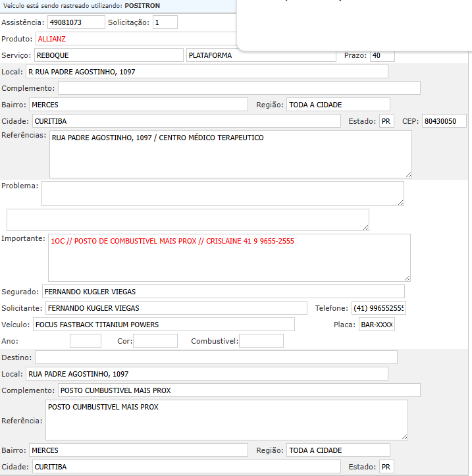Click the empty Destino field

[x=216, y=357]
